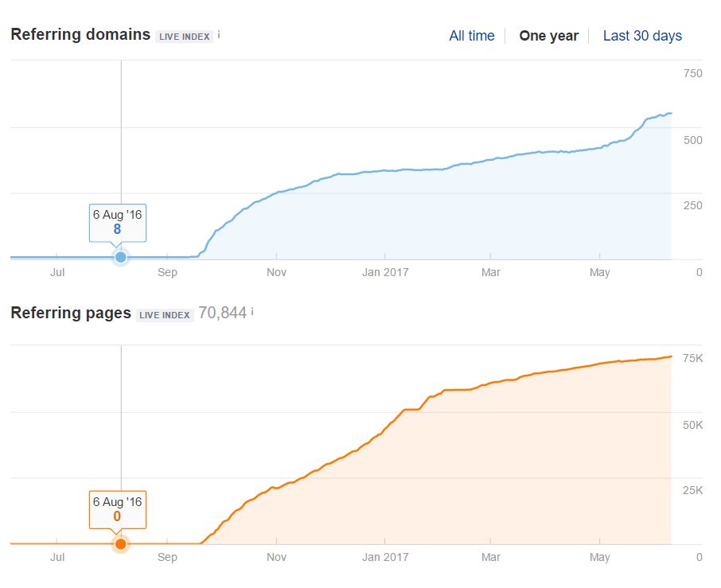
Task: Click the Jul label on pages chart
Action: [x=57, y=557]
